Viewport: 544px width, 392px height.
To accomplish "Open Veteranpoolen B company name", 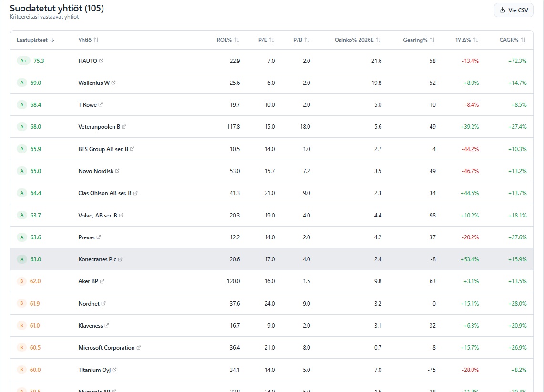I will pyautogui.click(x=99, y=127).
